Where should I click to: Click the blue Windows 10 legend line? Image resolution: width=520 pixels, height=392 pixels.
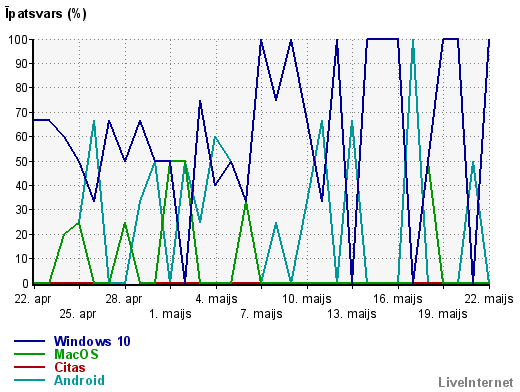pyautogui.click(x=29, y=341)
